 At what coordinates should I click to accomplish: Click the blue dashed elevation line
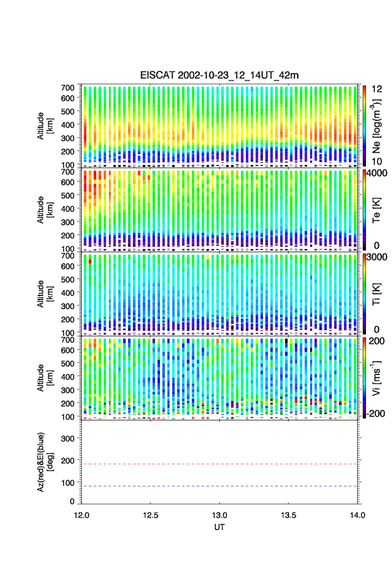[x=220, y=486]
